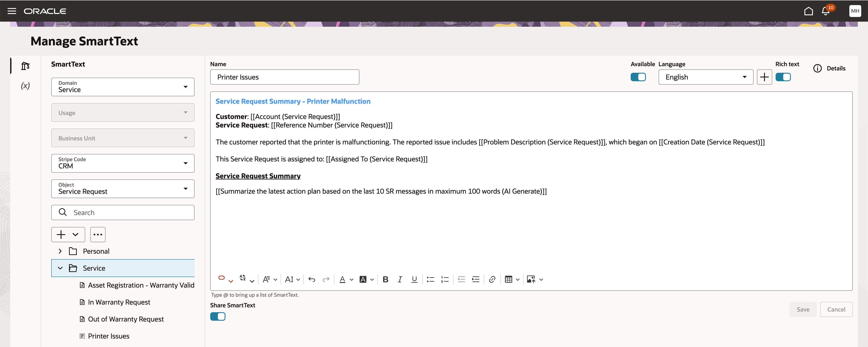Select the Personal folder row

point(123,251)
